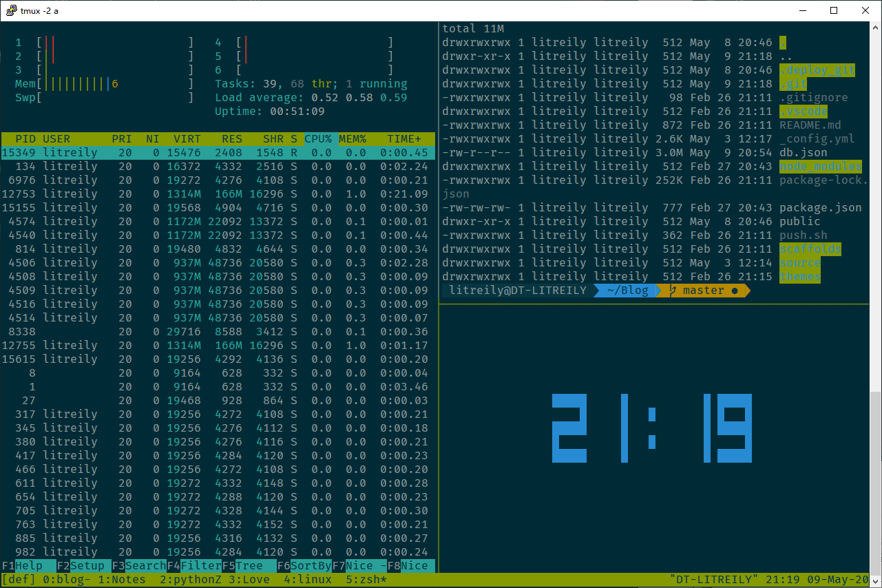Click the SHR column header

click(x=273, y=139)
